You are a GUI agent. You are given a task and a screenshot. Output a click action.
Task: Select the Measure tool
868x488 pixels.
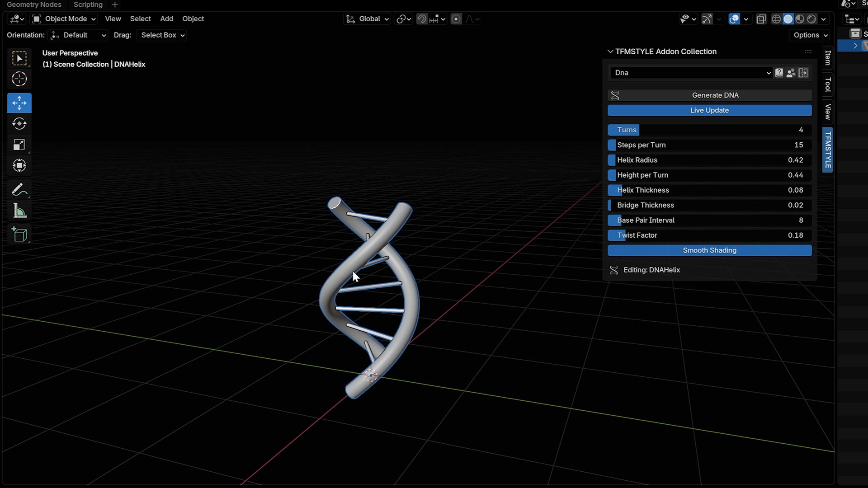19,211
